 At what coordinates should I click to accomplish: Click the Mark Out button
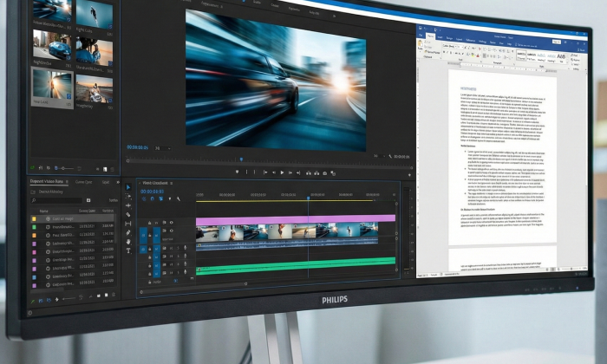pyautogui.click(x=255, y=172)
